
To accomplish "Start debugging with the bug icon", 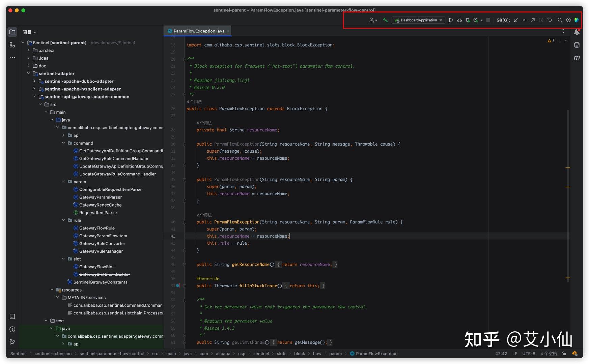I will [x=459, y=20].
